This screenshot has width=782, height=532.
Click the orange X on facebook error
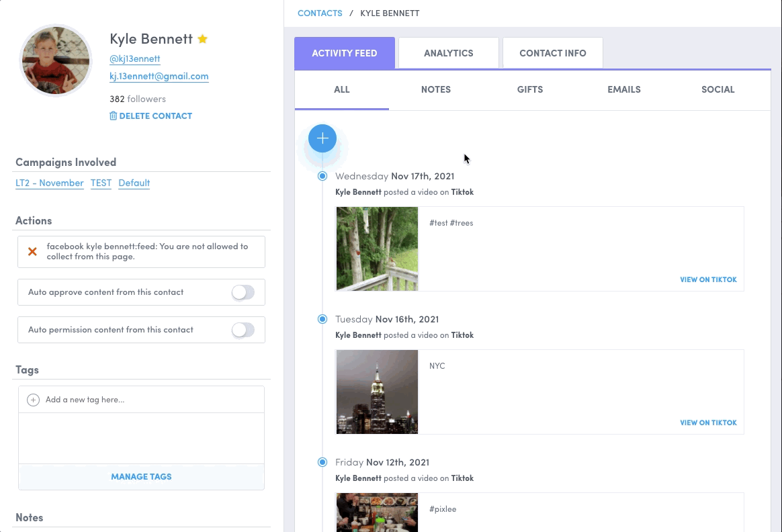32,252
